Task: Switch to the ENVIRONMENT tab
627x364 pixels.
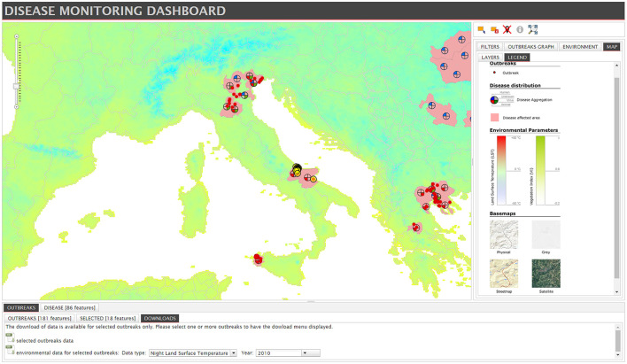Action: 580,47
